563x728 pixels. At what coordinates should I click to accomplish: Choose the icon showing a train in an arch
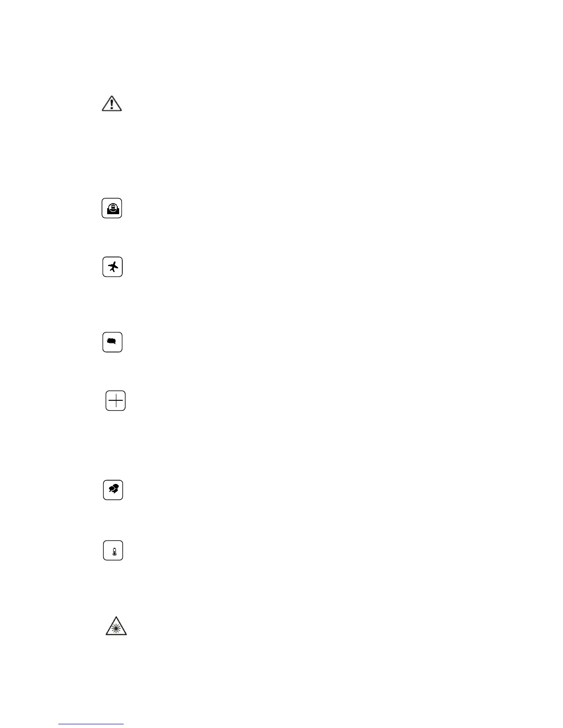point(112,208)
